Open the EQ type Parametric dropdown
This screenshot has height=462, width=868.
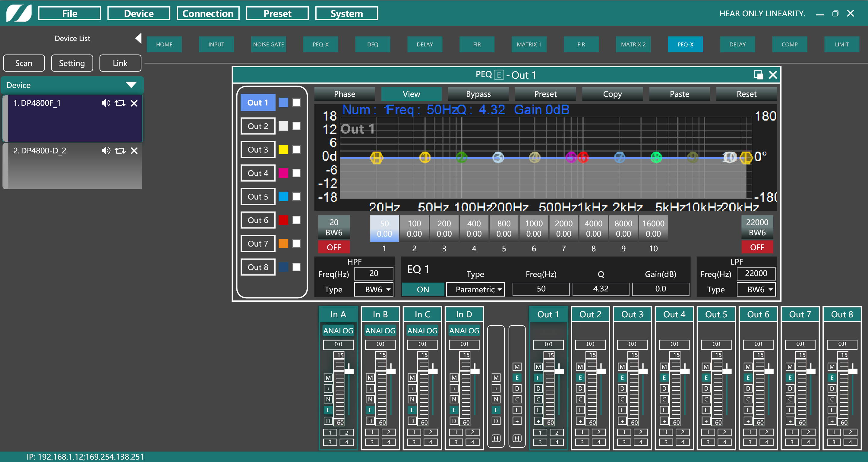click(x=475, y=289)
